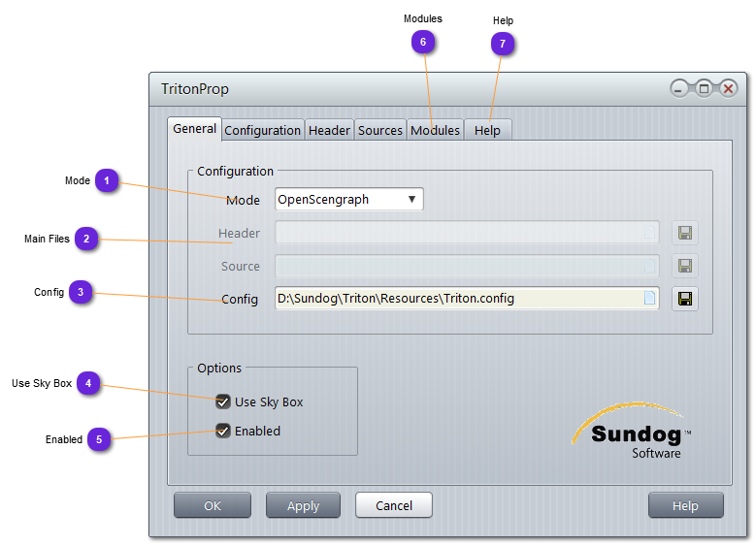The image size is (756, 546).
Task: Click the save icon next to Config field
Action: [x=685, y=299]
